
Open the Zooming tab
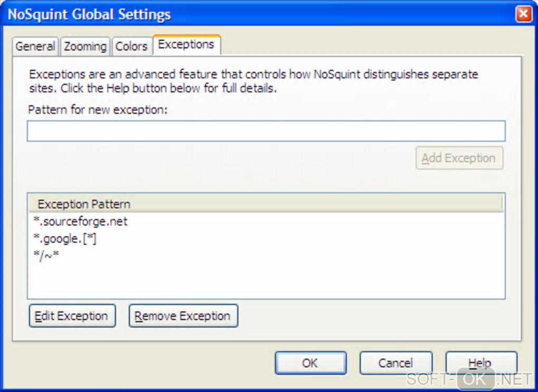click(x=85, y=46)
